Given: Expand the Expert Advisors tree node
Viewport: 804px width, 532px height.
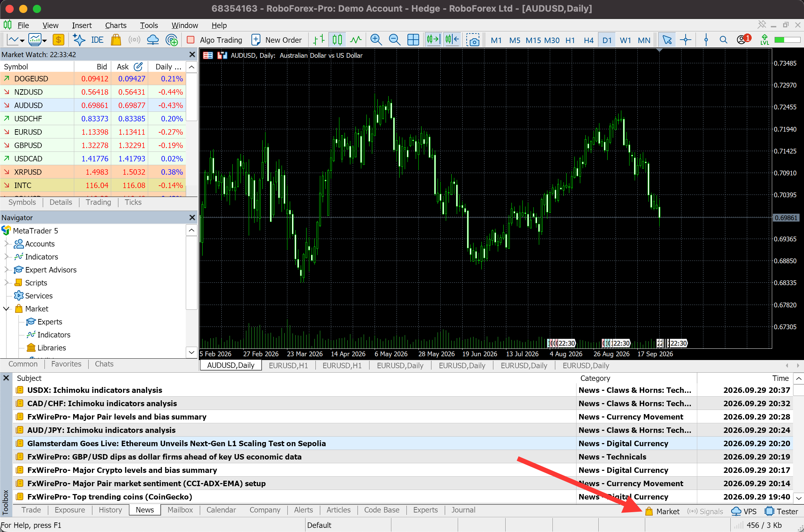Looking at the screenshot, I should point(6,270).
